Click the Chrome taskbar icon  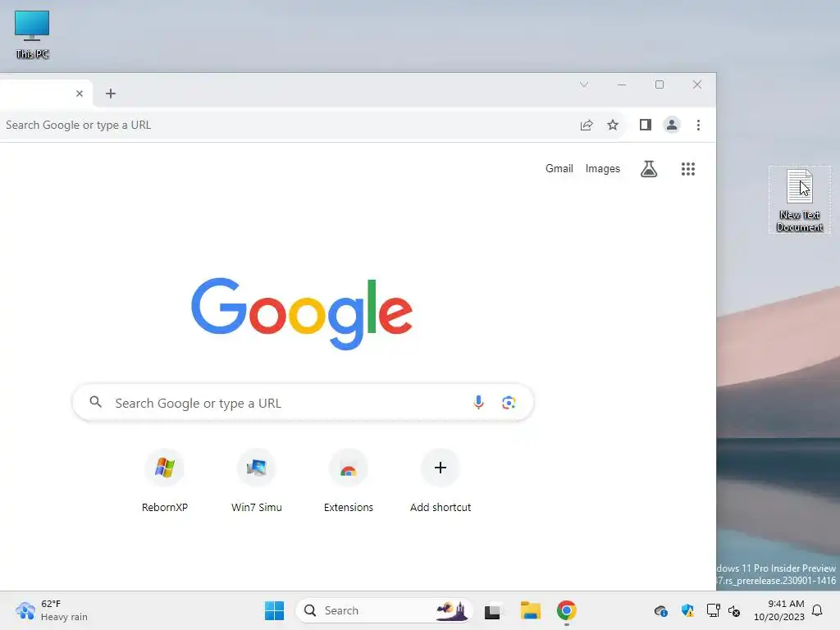(566, 610)
